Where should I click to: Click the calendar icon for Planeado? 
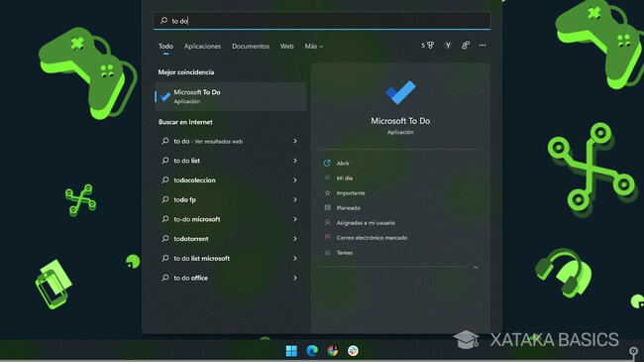click(327, 207)
